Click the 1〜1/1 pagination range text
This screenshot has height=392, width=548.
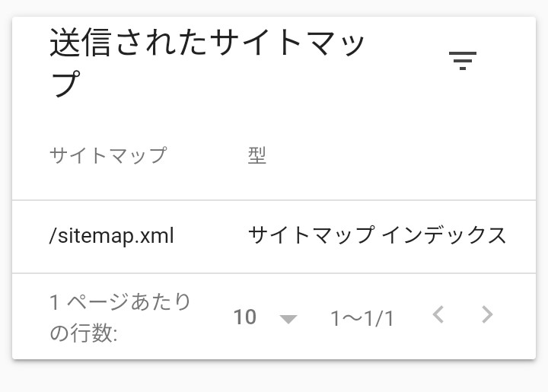(362, 319)
